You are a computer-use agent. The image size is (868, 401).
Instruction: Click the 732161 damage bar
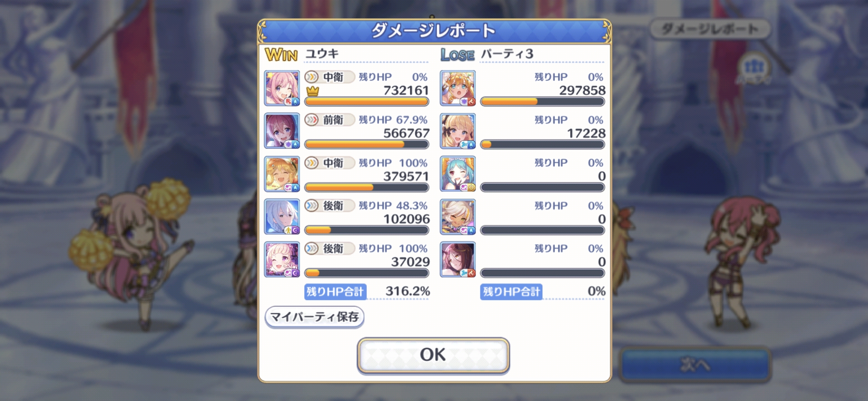pyautogui.click(x=366, y=102)
